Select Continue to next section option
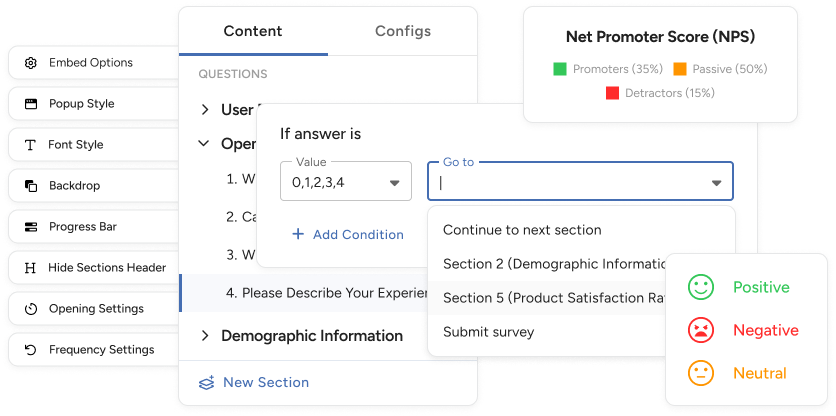Viewport: 836px width, 416px height. tap(522, 230)
